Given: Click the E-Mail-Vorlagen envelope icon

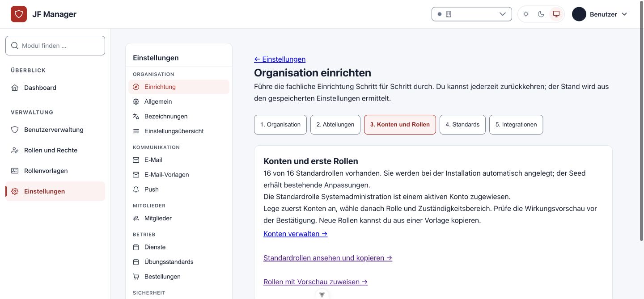Looking at the screenshot, I should pos(136,174).
